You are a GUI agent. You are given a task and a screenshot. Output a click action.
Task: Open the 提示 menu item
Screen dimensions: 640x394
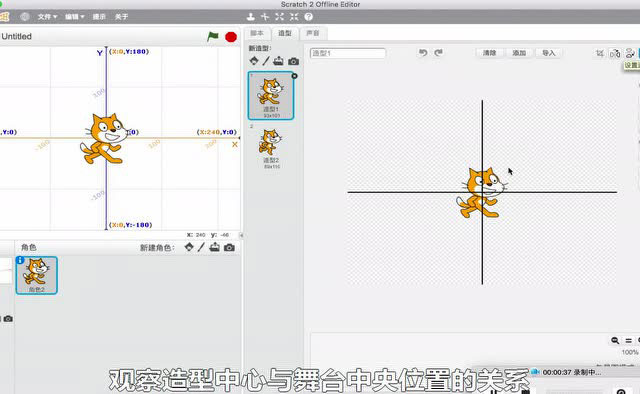pyautogui.click(x=99, y=17)
